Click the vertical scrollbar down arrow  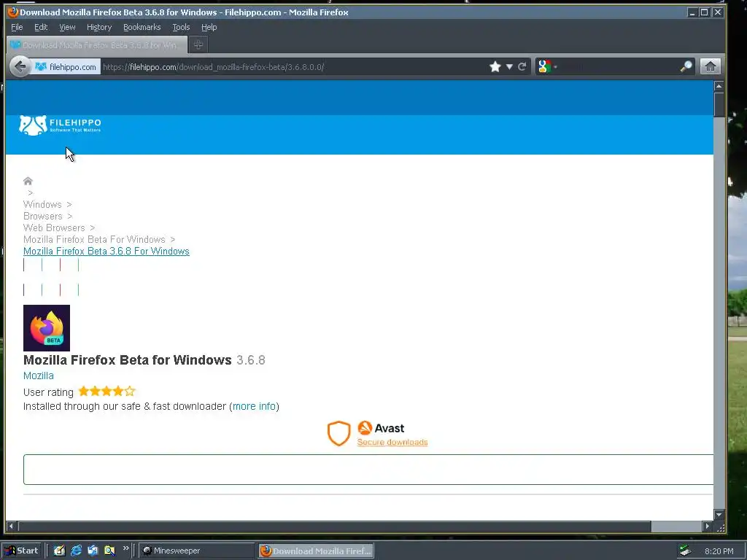point(719,514)
